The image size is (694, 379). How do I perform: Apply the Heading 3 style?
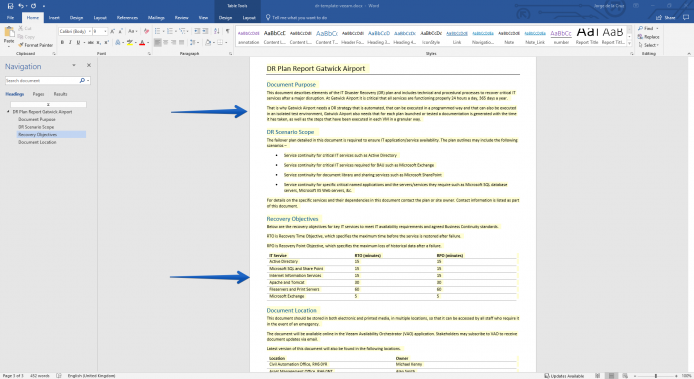click(379, 37)
